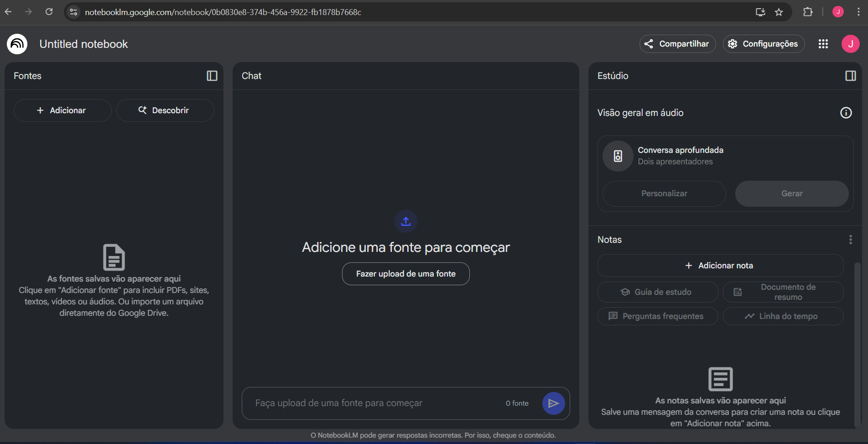868x444 pixels.
Task: Open the Google apps grid
Action: [823, 44]
